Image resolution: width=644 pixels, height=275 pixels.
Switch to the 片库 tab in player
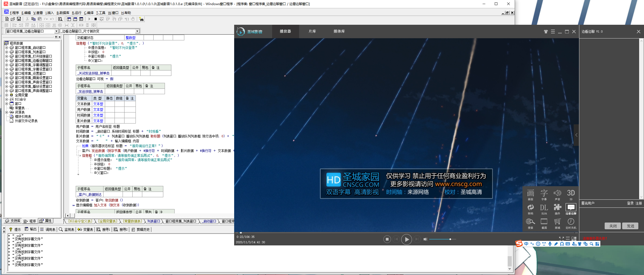point(312,31)
